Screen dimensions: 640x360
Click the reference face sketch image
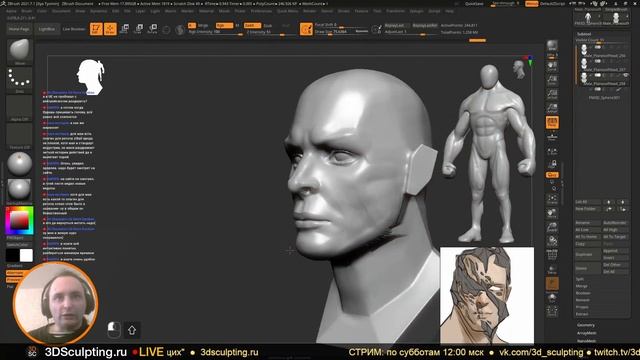click(x=487, y=295)
